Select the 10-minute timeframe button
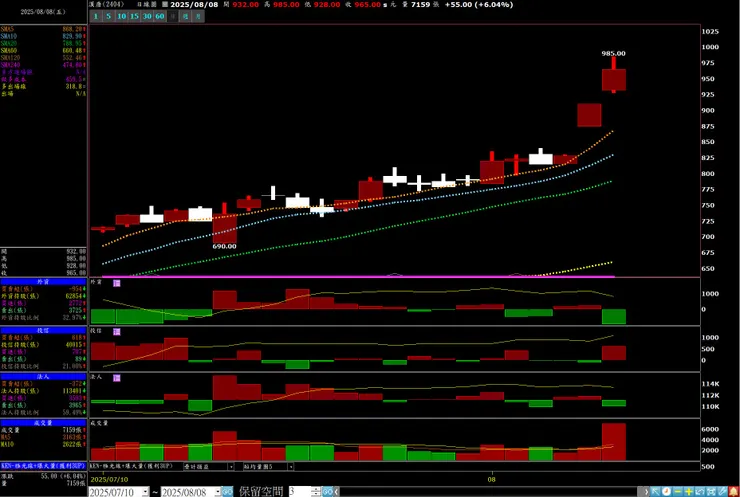 [x=121, y=17]
